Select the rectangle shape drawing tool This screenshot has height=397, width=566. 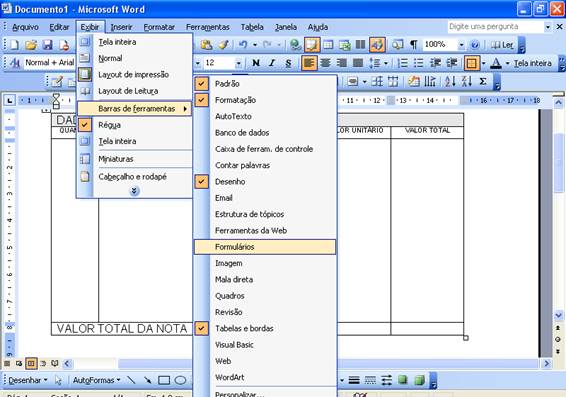(164, 380)
